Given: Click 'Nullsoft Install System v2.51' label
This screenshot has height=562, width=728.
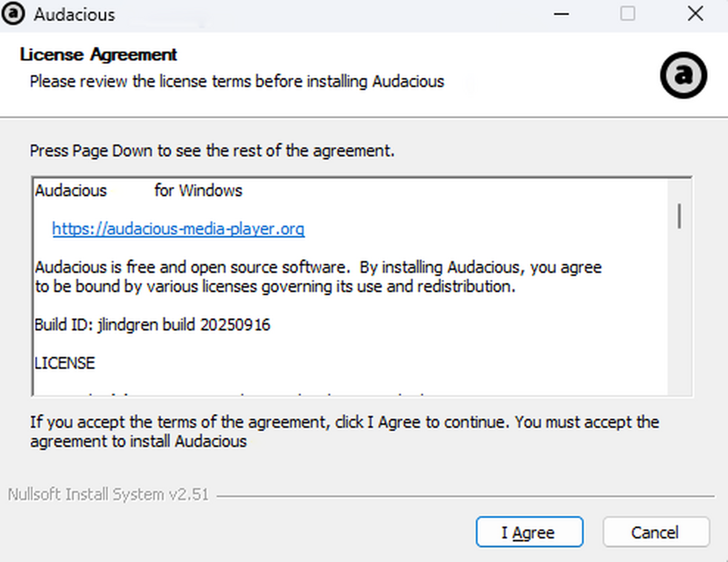Looking at the screenshot, I should pyautogui.click(x=108, y=495).
